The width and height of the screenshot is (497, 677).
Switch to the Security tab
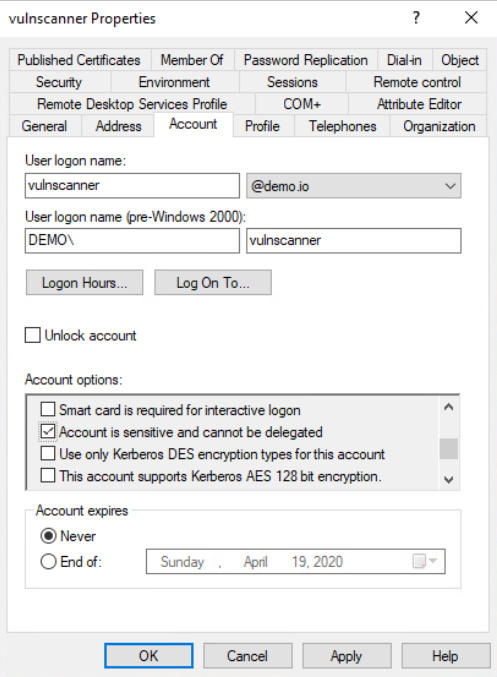[x=59, y=82]
